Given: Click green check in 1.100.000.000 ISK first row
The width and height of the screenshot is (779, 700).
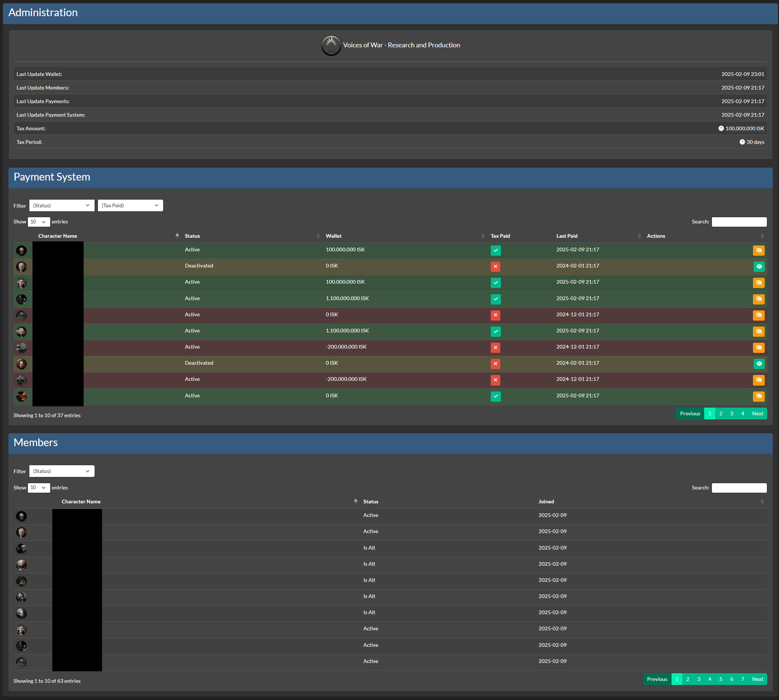Looking at the screenshot, I should [495, 299].
